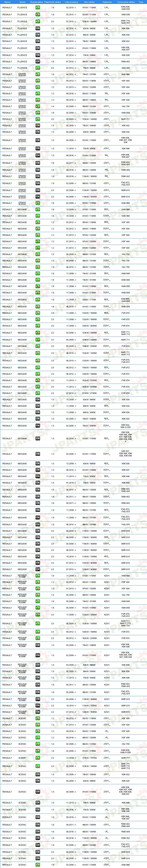The image size is (147, 868).
Task: Click diesel ON icon in Fluence R9M 402 row
Action: tap(38, 62)
